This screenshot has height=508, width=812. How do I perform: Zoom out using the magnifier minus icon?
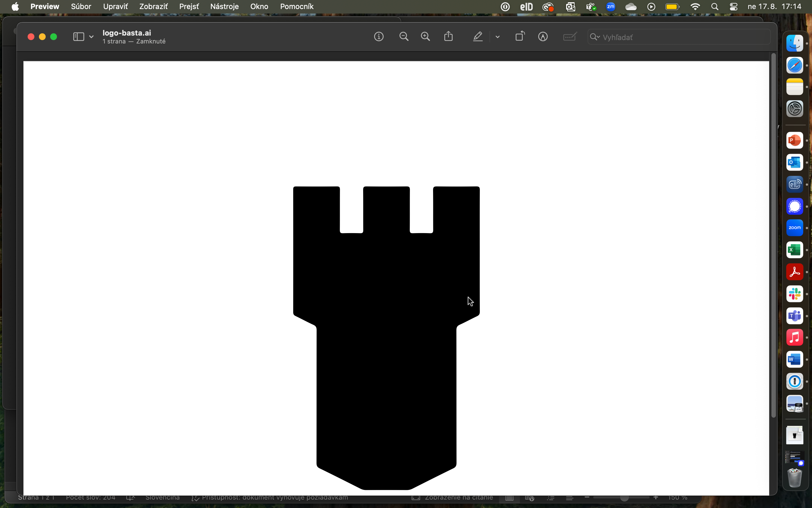click(x=404, y=37)
